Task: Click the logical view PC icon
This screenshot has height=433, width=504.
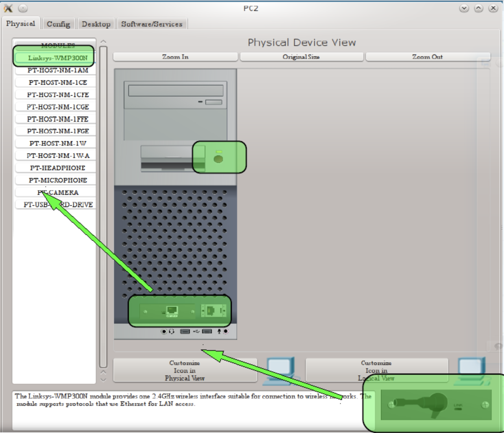Action: [472, 371]
